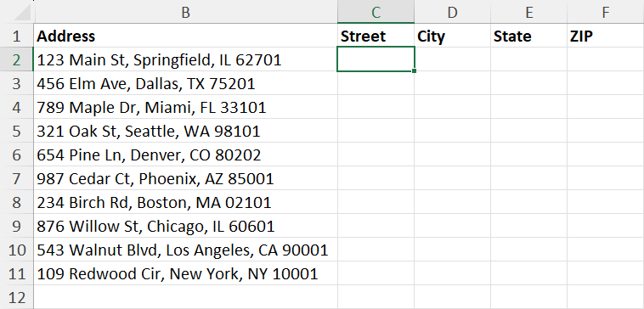Click the City header cell
This screenshot has width=644, height=309.
tap(452, 37)
